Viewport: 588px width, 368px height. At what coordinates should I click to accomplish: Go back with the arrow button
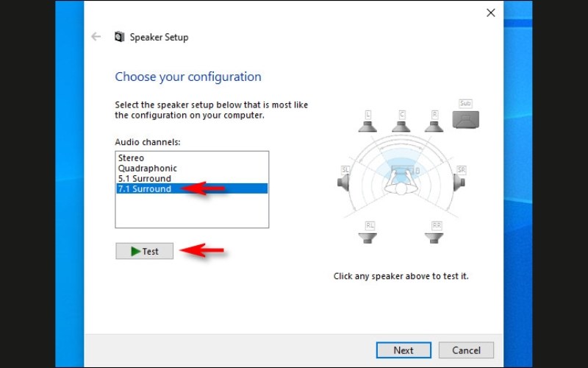point(96,36)
